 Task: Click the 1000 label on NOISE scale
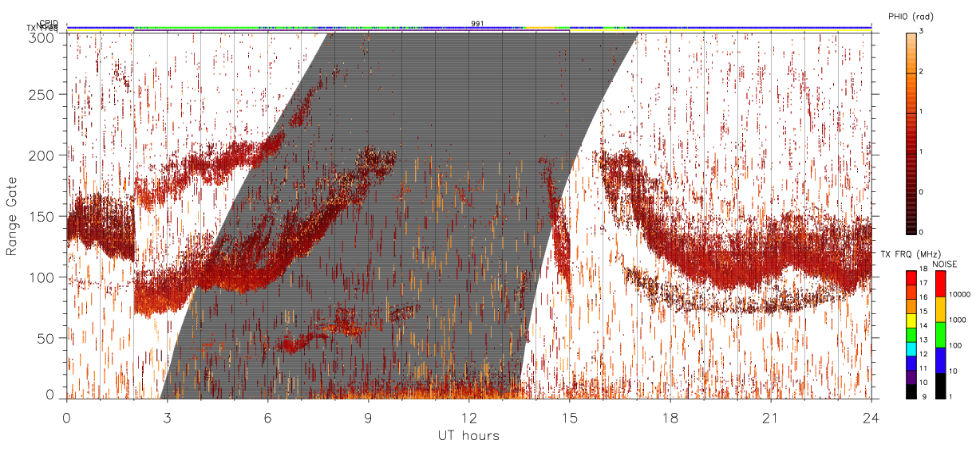click(x=957, y=320)
